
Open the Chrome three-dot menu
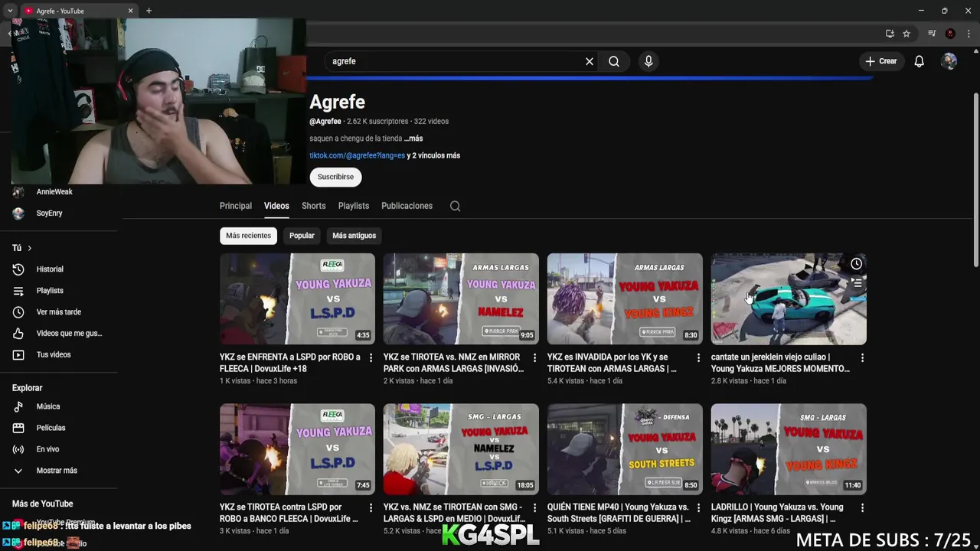pos(968,34)
